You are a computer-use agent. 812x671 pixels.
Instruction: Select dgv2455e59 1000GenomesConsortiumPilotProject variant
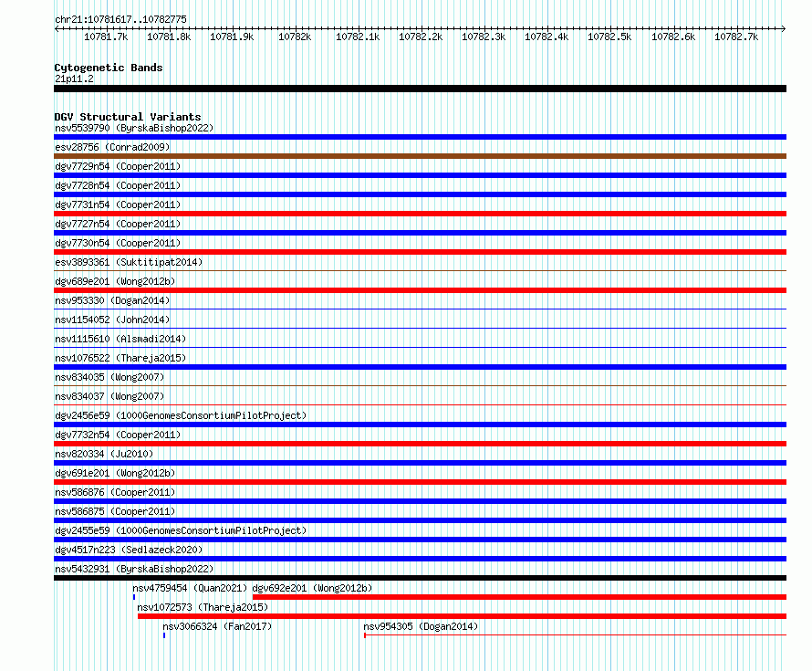[181, 530]
